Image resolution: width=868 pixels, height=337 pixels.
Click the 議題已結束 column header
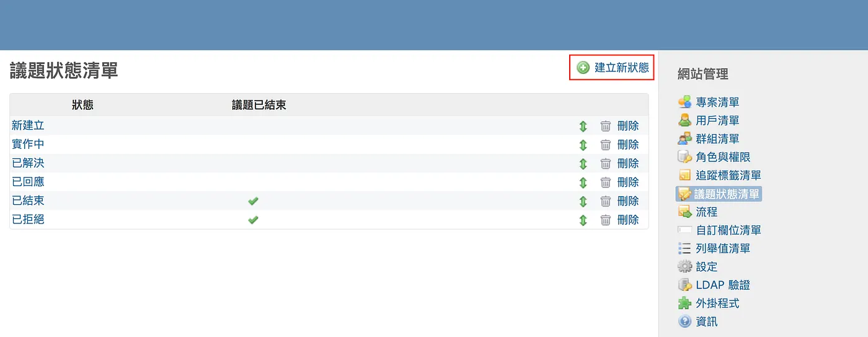pos(259,105)
